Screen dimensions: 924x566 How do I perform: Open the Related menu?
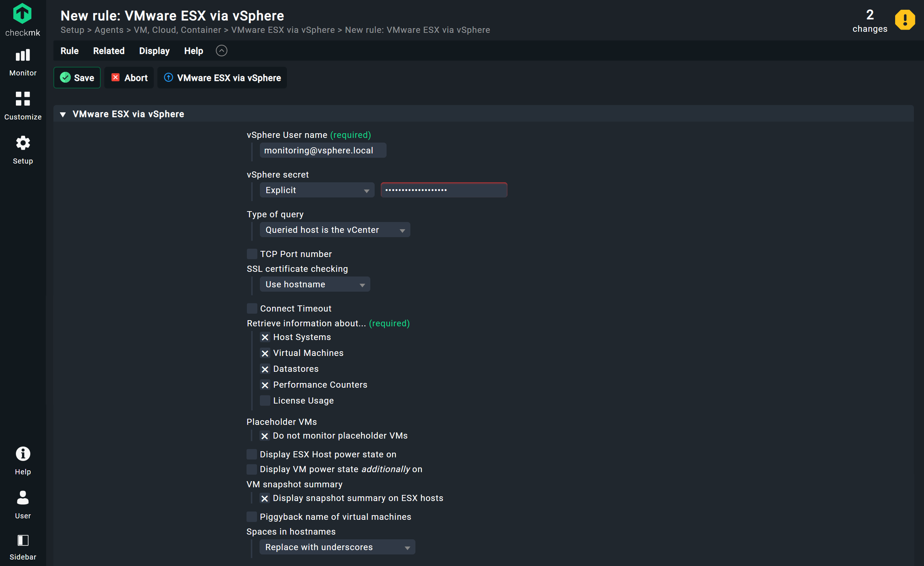[x=109, y=51]
